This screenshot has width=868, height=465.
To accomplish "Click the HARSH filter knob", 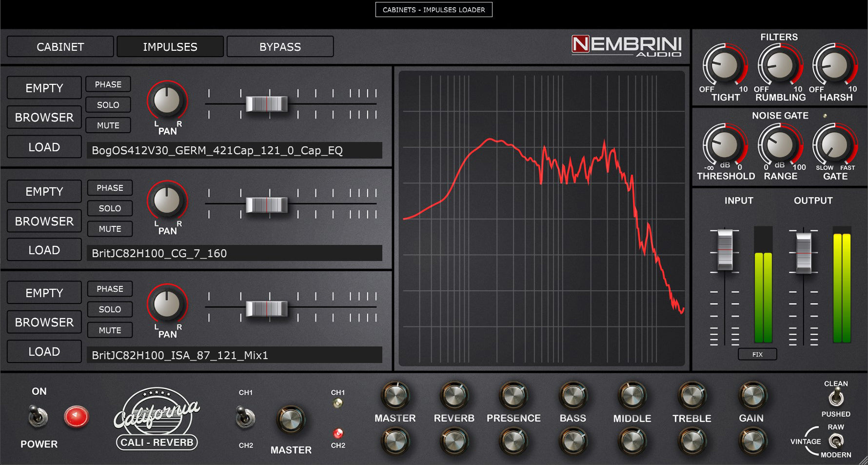I will coord(834,66).
